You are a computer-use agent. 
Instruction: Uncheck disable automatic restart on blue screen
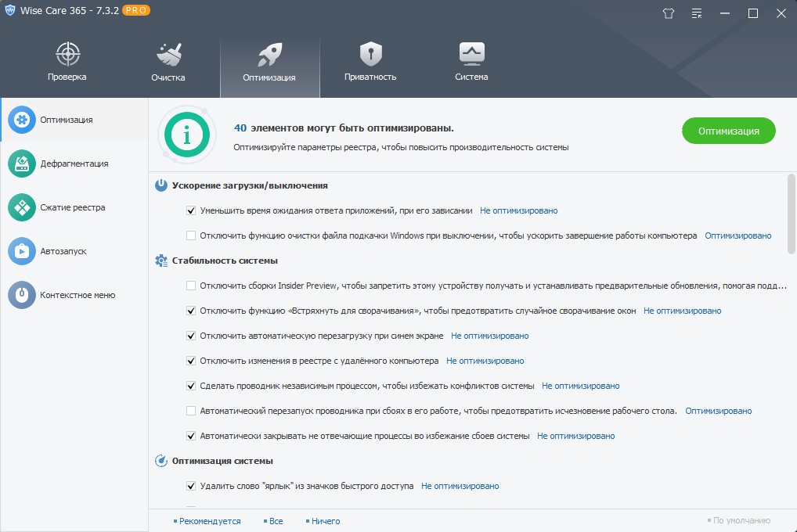point(191,336)
